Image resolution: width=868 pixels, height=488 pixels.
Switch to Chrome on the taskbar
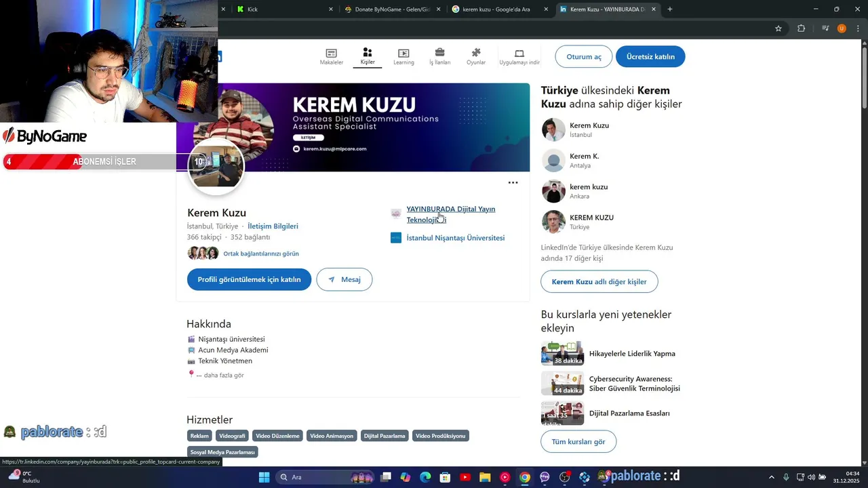(525, 477)
